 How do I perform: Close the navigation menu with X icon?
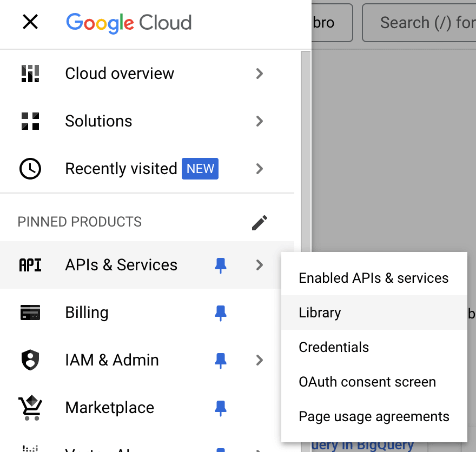pos(30,22)
